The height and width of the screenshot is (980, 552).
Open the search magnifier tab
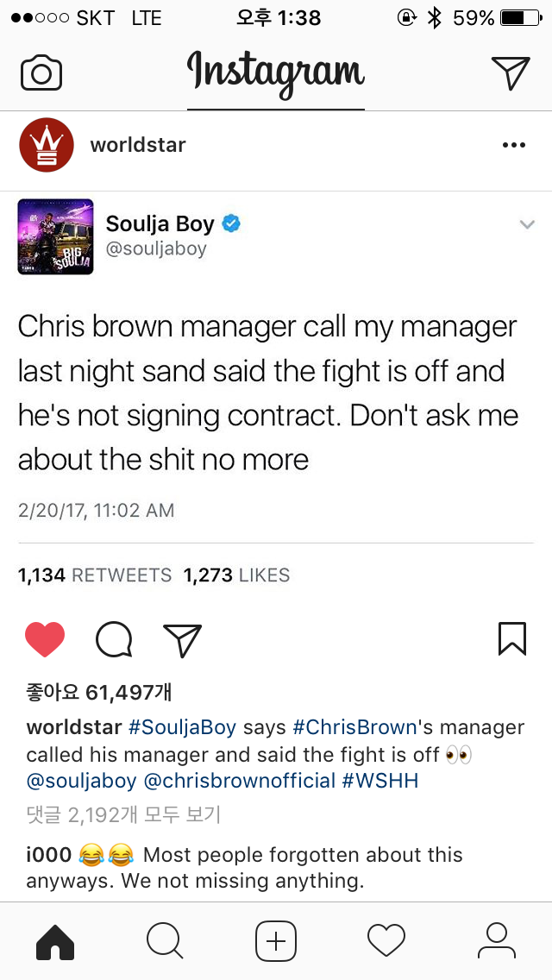click(165, 940)
